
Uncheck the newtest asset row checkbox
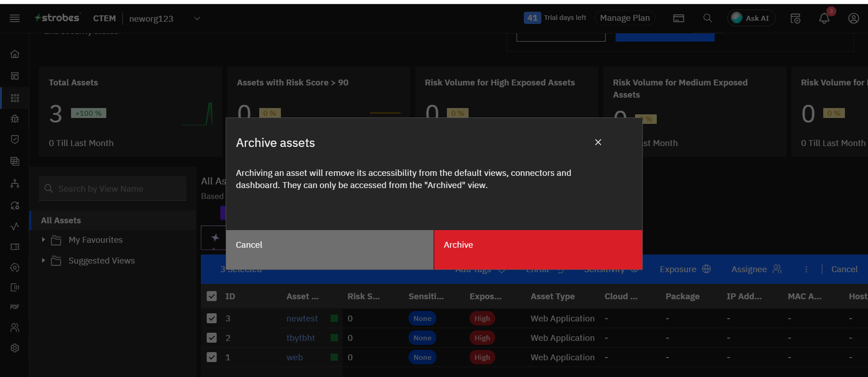(212, 318)
